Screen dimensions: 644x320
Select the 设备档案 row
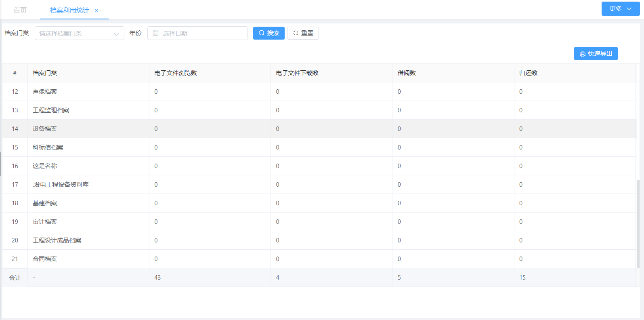tap(319, 129)
